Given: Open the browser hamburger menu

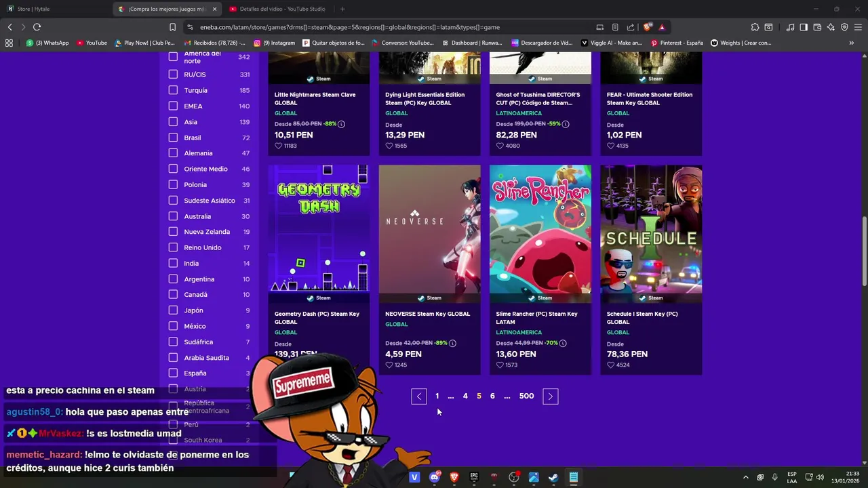Looking at the screenshot, I should (858, 27).
